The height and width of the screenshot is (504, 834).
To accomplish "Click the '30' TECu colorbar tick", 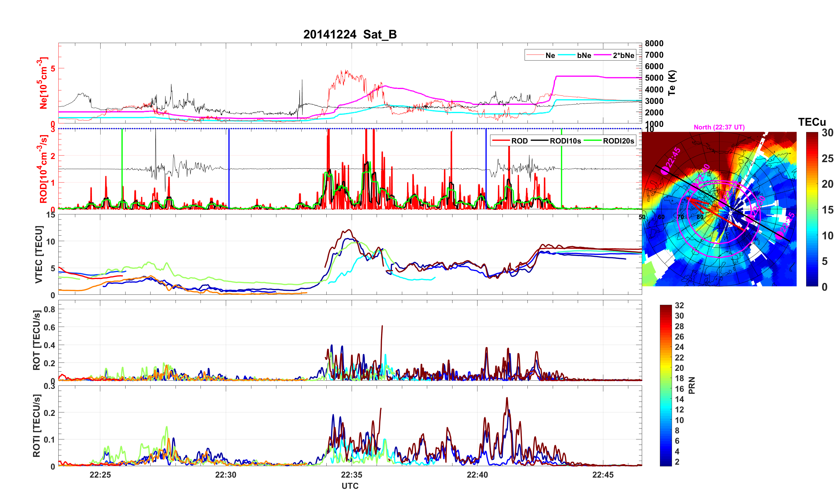I will tap(828, 133).
